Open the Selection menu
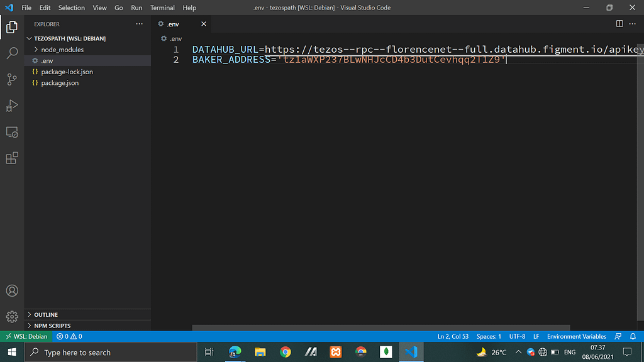644x362 pixels. [72, 8]
